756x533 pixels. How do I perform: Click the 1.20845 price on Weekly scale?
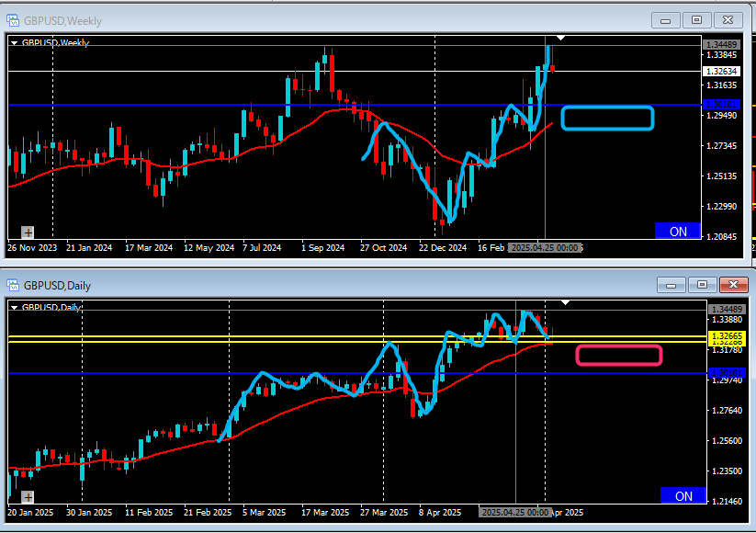[722, 237]
